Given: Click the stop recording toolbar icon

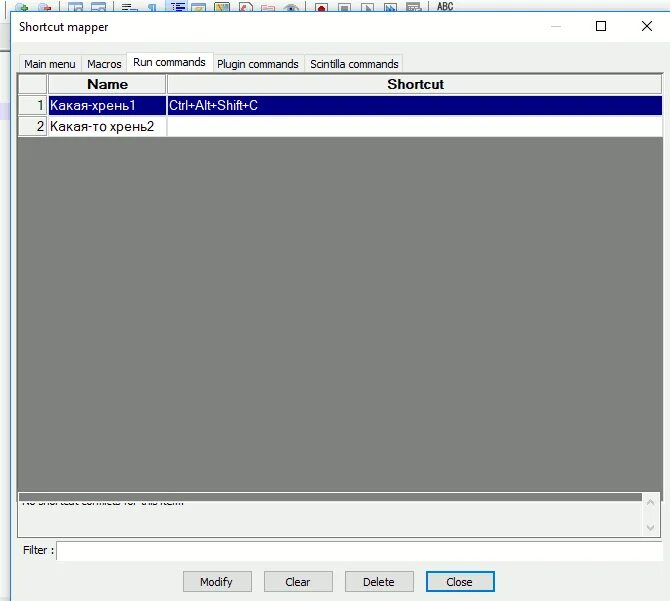Looking at the screenshot, I should click(x=344, y=6).
